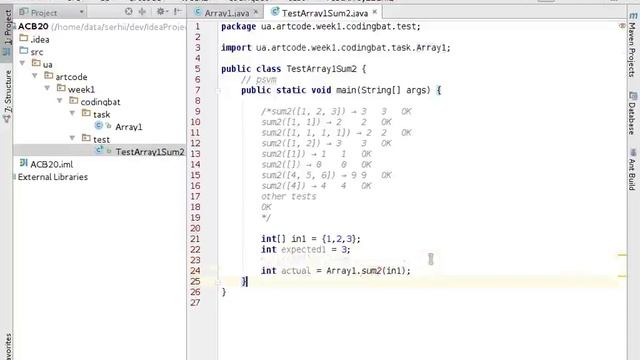Select the test package folder icon
This screenshot has height=360, width=640.
pos(86,138)
